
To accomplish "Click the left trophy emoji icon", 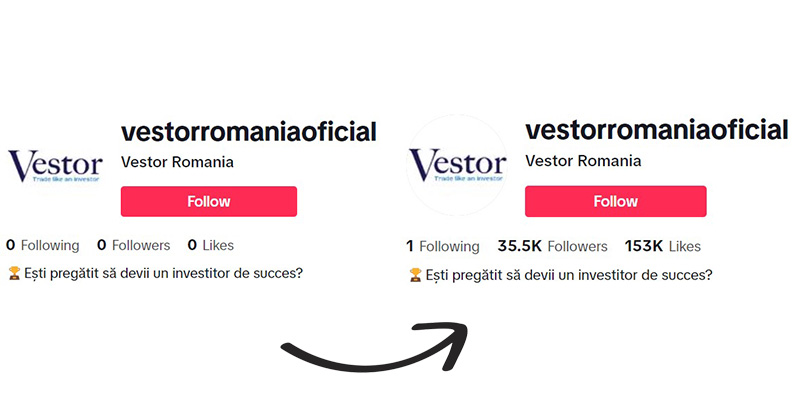I will (14, 273).
